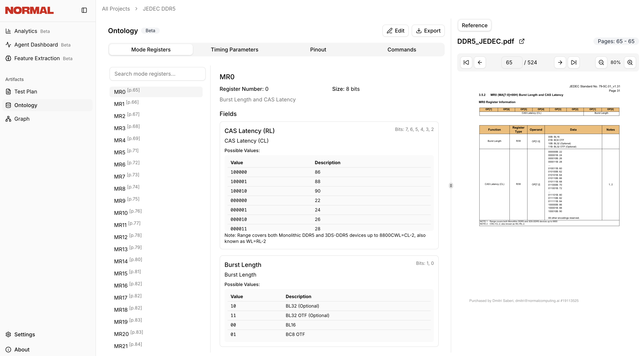Viewport: 644px width, 356px height.
Task: Switch to the Commands tab
Action: 402,49
